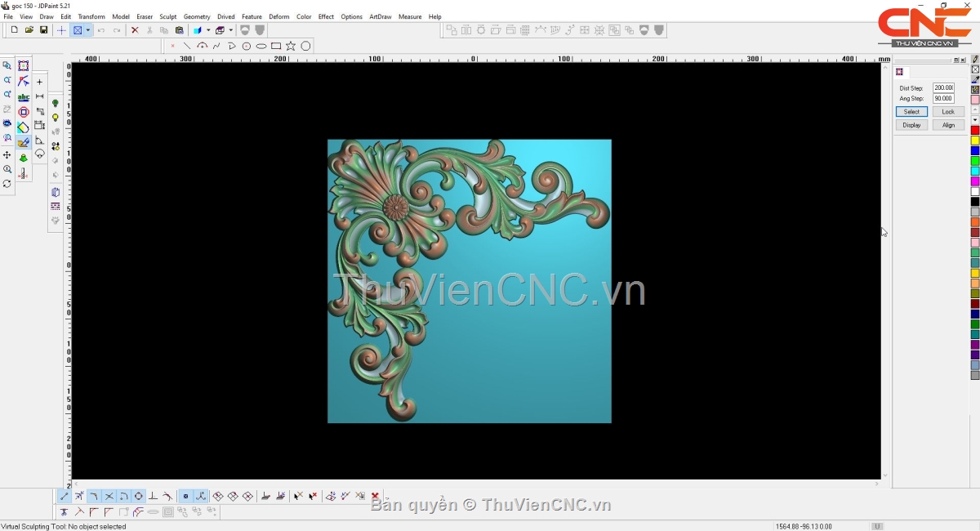This screenshot has height=531, width=980.
Task: Select the star shape tool
Action: pos(291,46)
